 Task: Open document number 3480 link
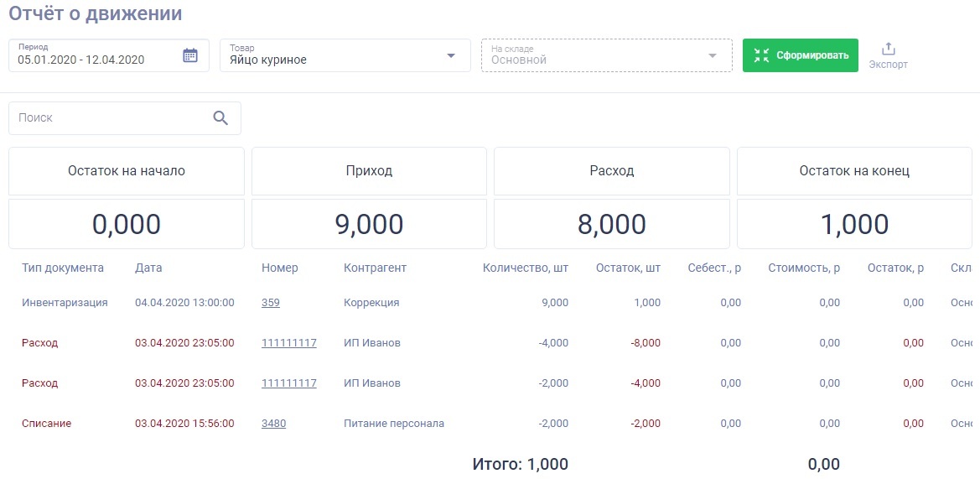point(273,424)
